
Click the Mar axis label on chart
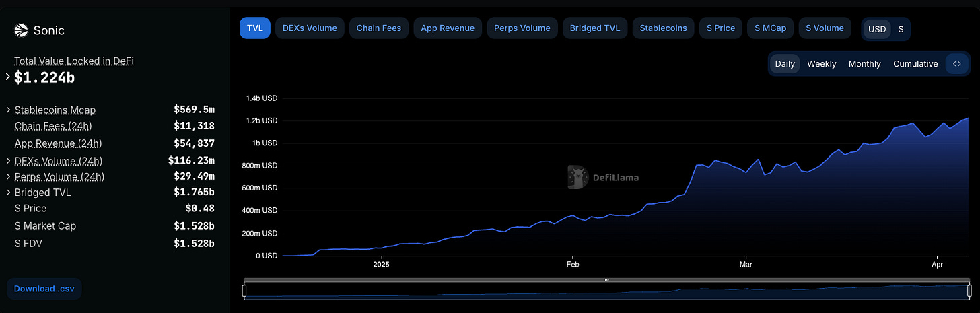tap(745, 265)
